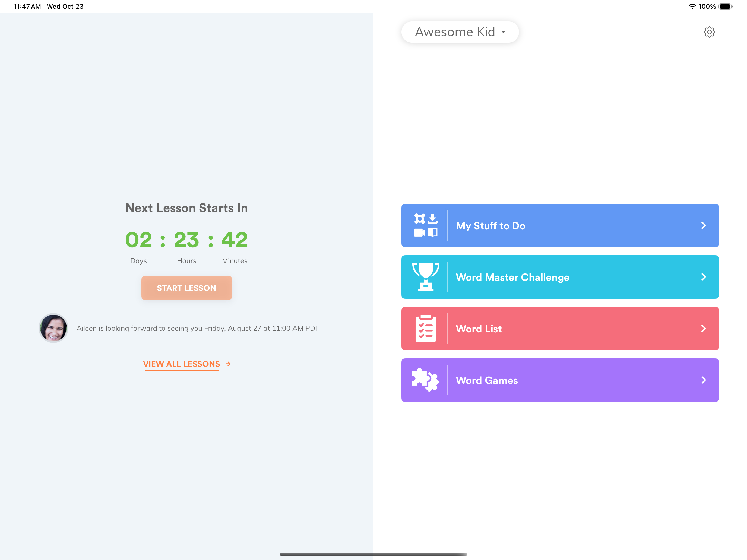Viewport: 747px width, 560px height.
Task: Open the settings gear icon
Action: tap(709, 32)
